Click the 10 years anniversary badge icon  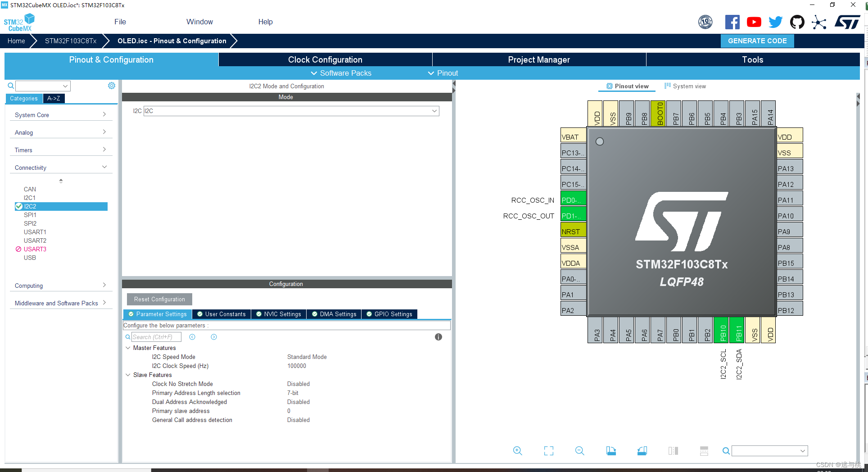click(x=705, y=22)
